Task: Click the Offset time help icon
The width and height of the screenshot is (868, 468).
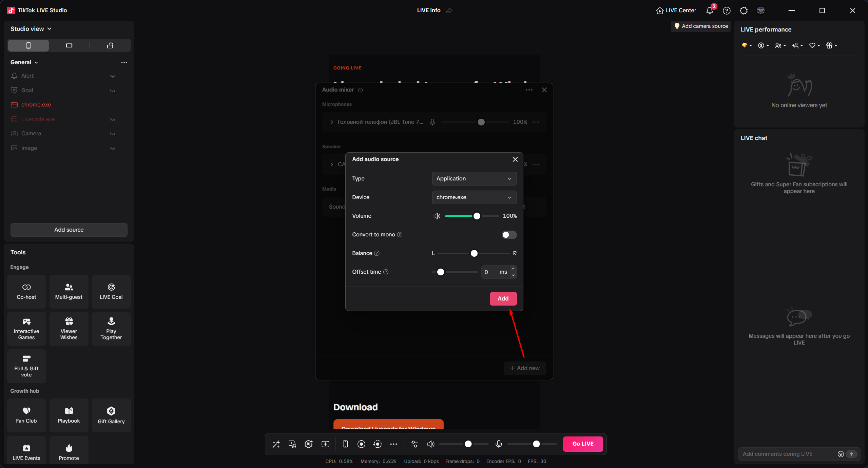Action: click(x=386, y=272)
